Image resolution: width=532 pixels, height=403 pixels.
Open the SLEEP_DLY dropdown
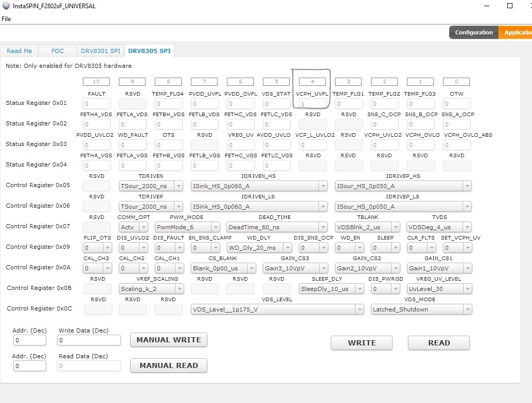coord(331,289)
